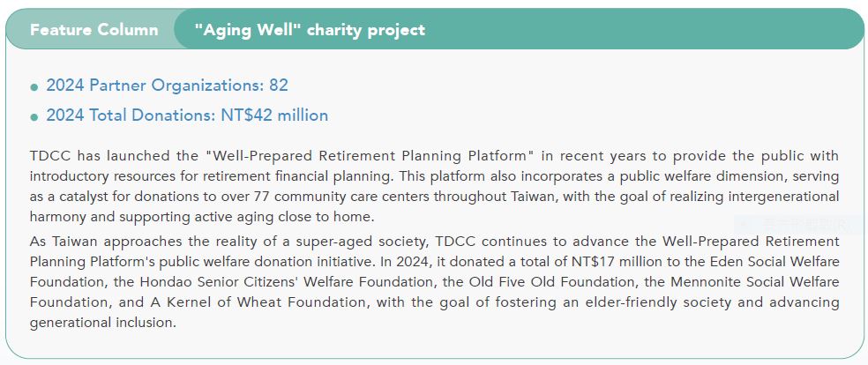The width and height of the screenshot is (868, 365).
Task: Select the "Aging Well" charity project heading
Action: [310, 29]
